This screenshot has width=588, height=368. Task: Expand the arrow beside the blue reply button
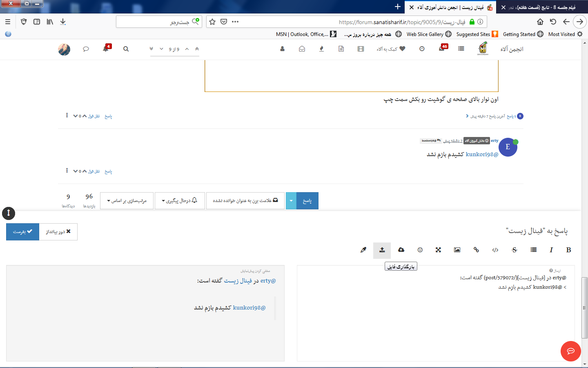[x=291, y=201]
